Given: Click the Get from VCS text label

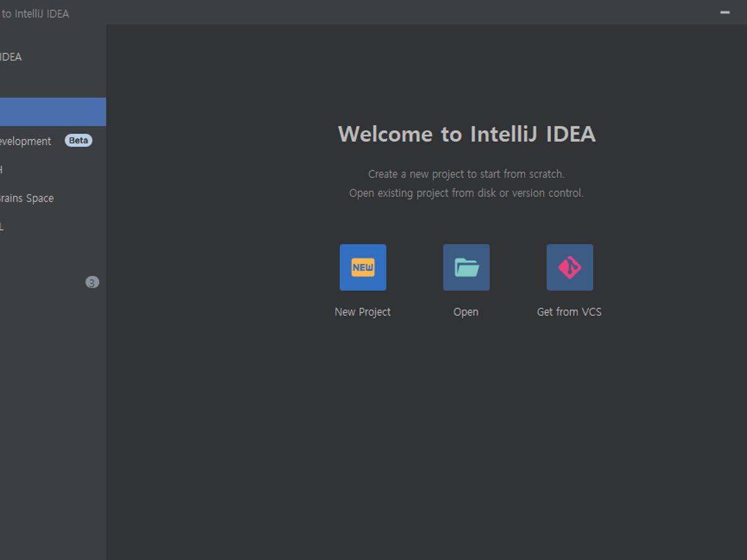Looking at the screenshot, I should [x=569, y=312].
